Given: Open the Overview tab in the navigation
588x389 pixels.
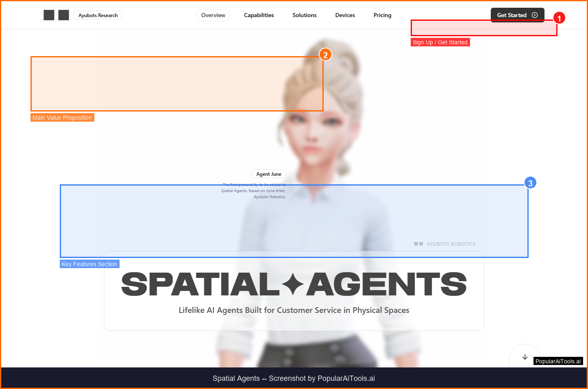Looking at the screenshot, I should 213,15.
